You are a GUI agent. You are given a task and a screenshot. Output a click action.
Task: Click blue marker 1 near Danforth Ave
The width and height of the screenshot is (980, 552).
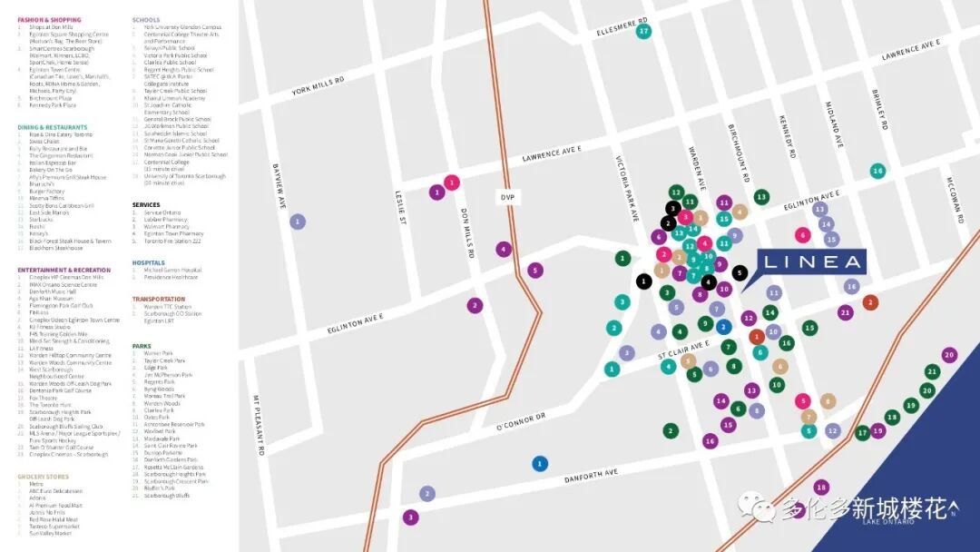click(x=540, y=464)
